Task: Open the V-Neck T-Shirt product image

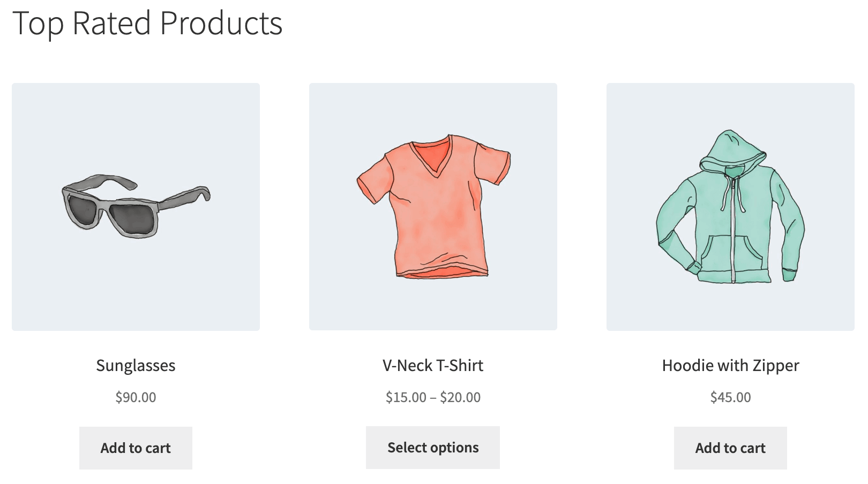Action: coord(433,207)
